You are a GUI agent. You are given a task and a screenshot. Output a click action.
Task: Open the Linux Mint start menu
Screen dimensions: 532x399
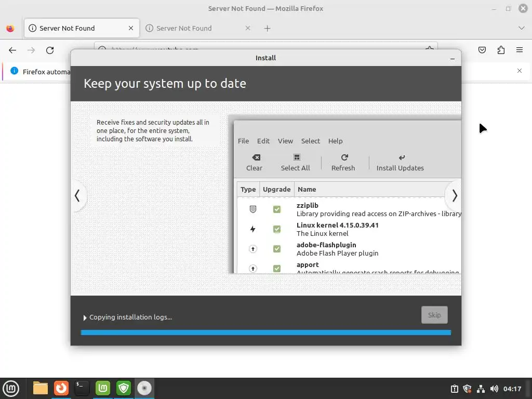point(11,388)
